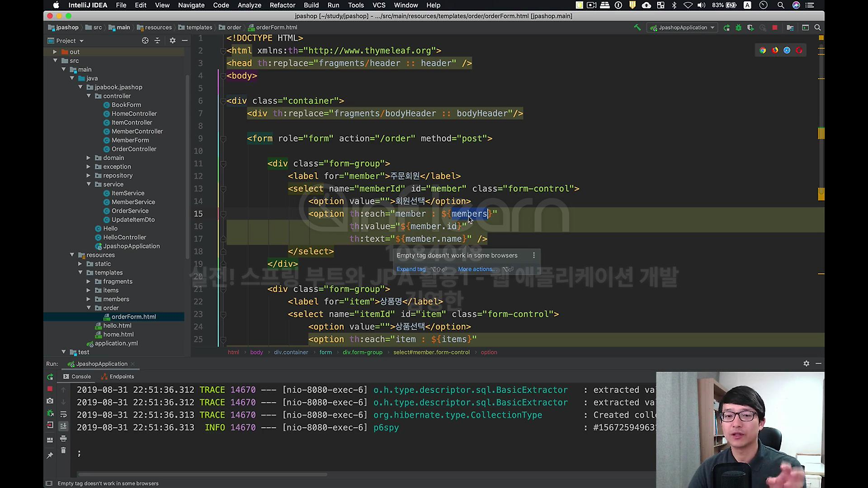Expand the fragments templates folder
The height and width of the screenshot is (488, 868).
[x=88, y=281]
